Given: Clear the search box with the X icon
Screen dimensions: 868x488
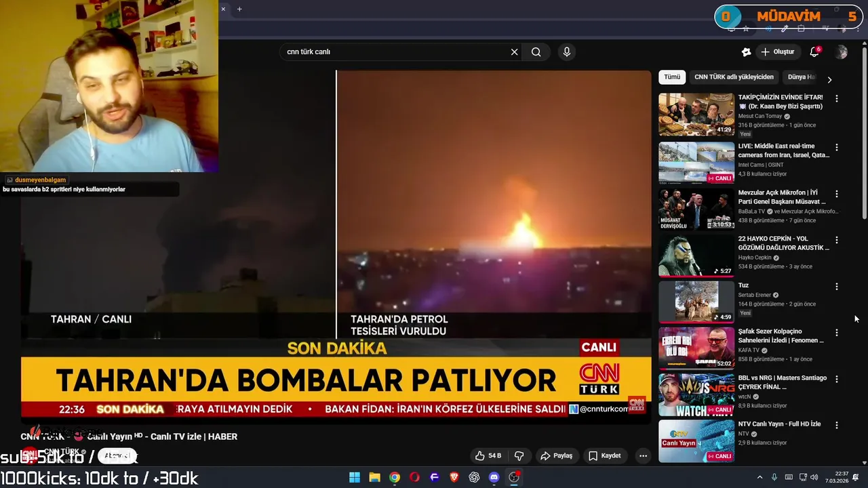Looking at the screenshot, I should [514, 52].
